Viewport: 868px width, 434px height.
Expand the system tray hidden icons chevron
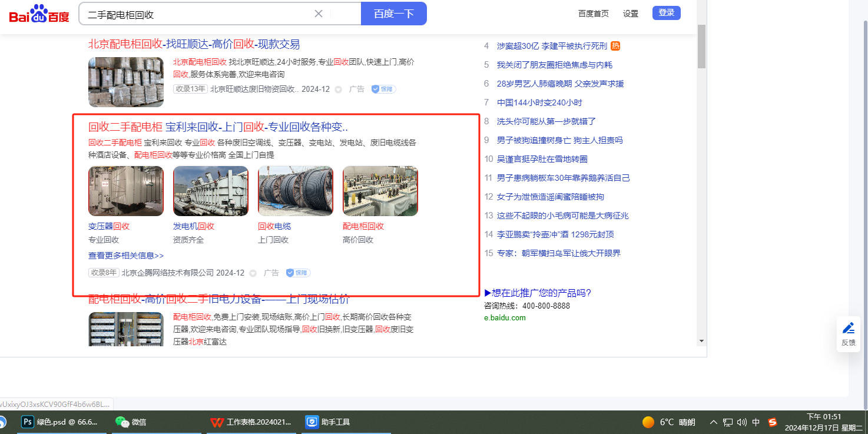[x=714, y=422]
